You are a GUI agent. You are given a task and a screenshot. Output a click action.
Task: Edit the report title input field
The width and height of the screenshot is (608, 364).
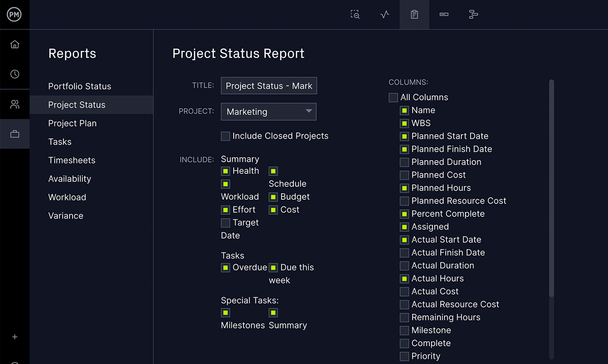[x=269, y=85]
